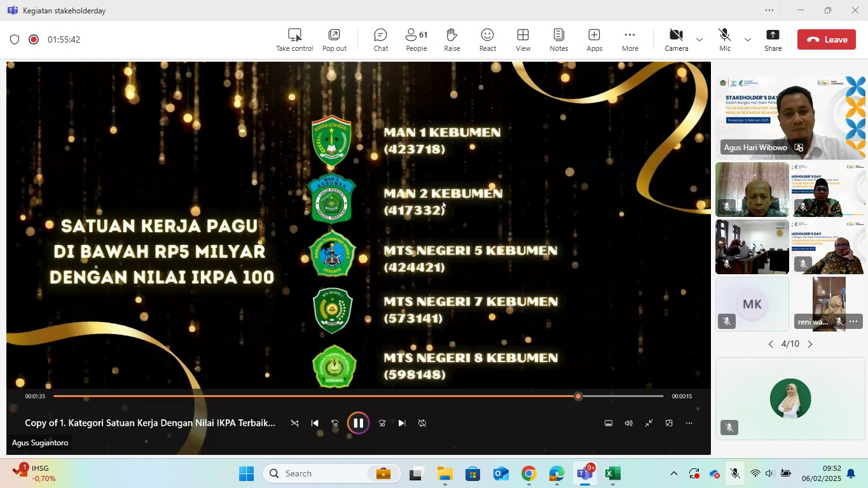Image resolution: width=868 pixels, height=488 pixels.
Task: Unmute the Mic
Action: [x=725, y=39]
